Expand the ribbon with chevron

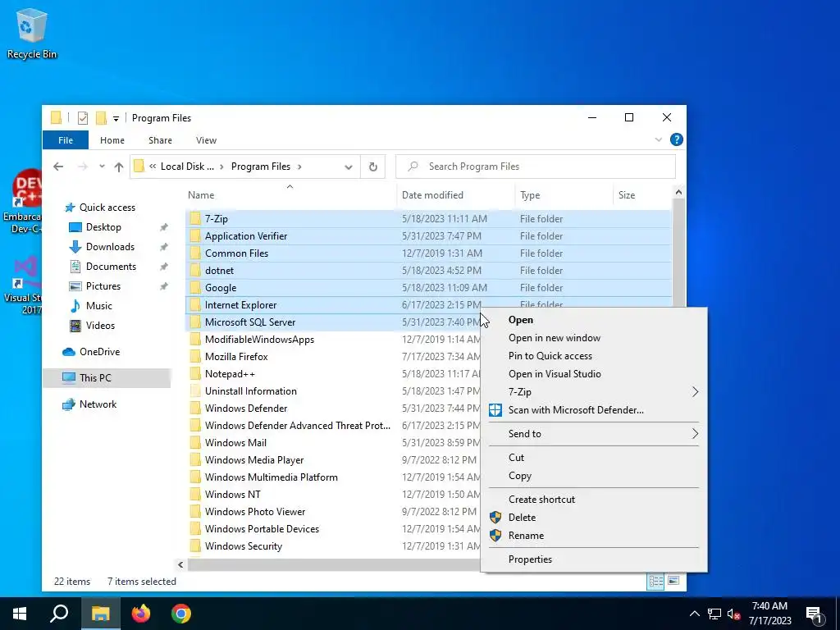coord(659,139)
